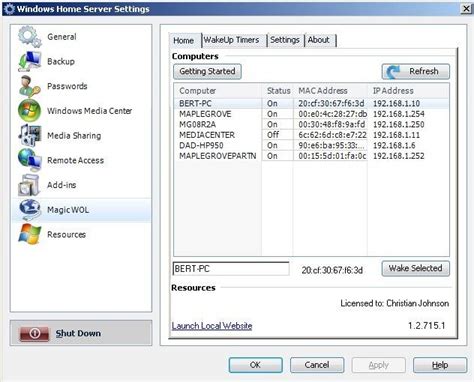
Task: Click MAC address 00:e0:4c:28:27:db
Action: [x=333, y=114]
